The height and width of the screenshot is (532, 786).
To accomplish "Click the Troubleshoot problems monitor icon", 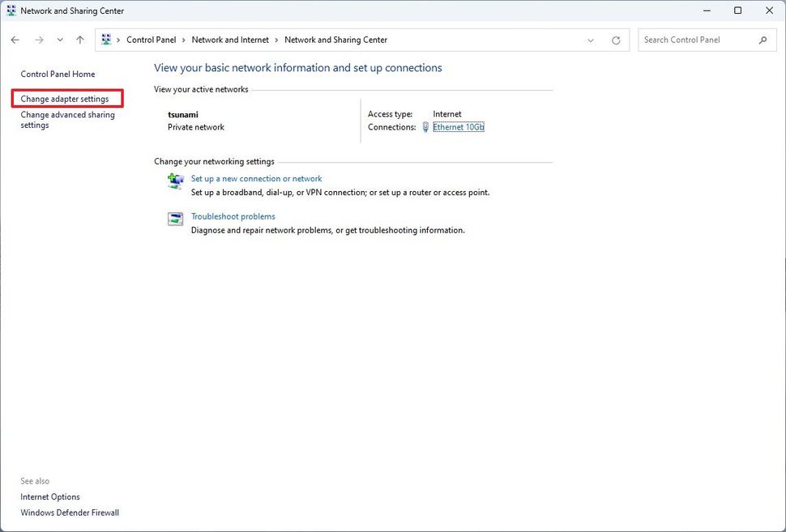I will (175, 219).
